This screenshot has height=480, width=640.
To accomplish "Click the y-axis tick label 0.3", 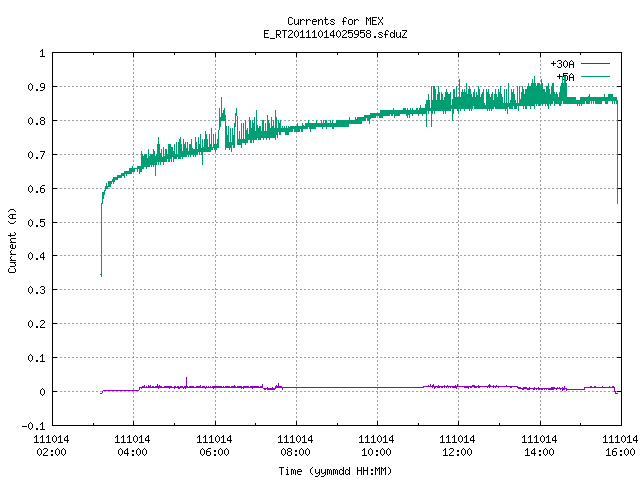I will [36, 290].
